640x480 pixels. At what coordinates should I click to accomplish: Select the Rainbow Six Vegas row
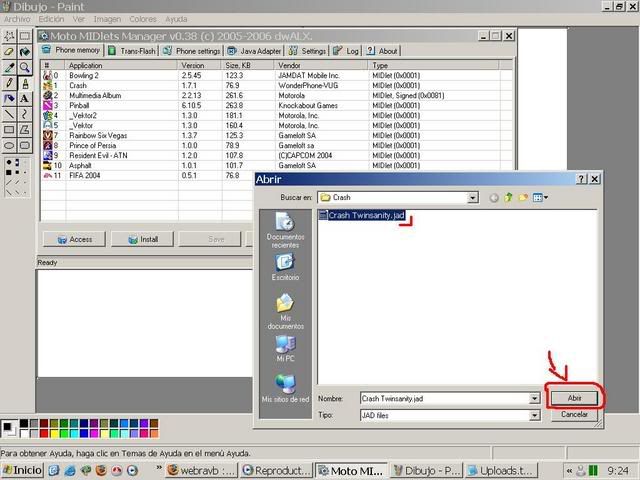coord(276,136)
